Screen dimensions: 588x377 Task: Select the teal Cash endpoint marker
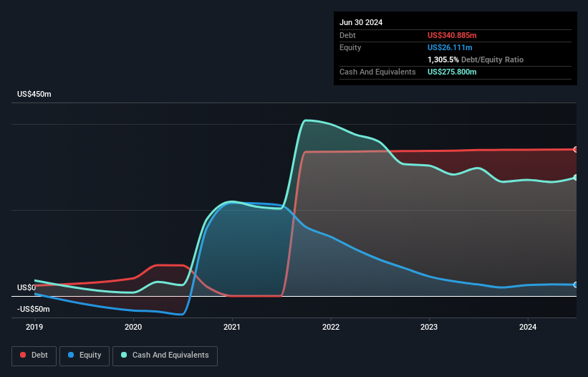coord(576,178)
